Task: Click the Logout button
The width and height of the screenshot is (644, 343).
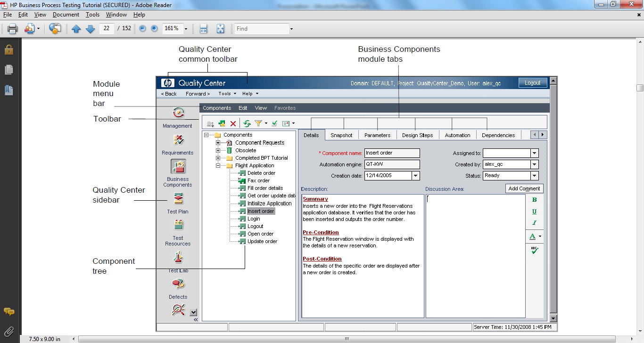Action: [533, 83]
